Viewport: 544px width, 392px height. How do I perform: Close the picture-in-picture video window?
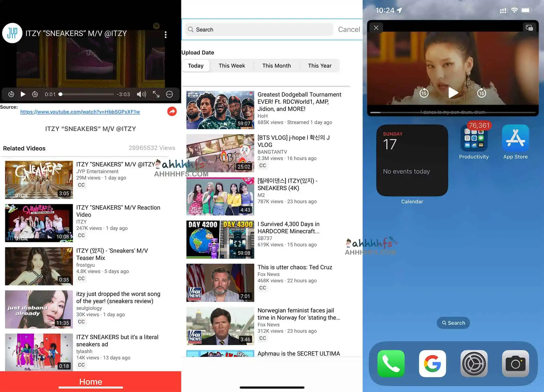376,28
